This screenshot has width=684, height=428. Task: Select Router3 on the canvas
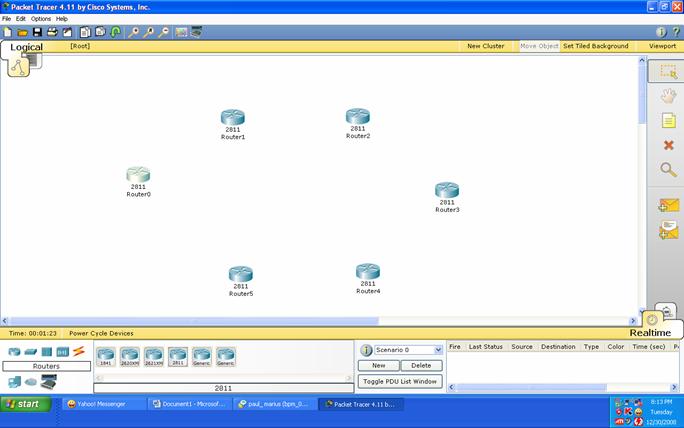coord(447,192)
